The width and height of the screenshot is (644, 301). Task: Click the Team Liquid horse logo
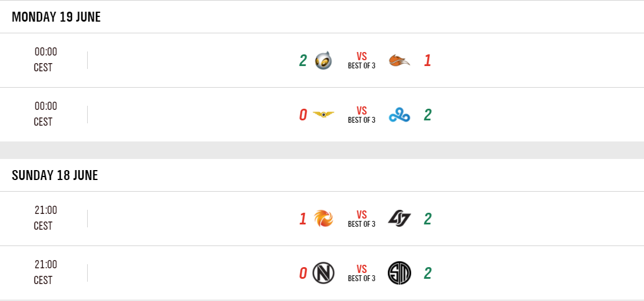point(323,60)
